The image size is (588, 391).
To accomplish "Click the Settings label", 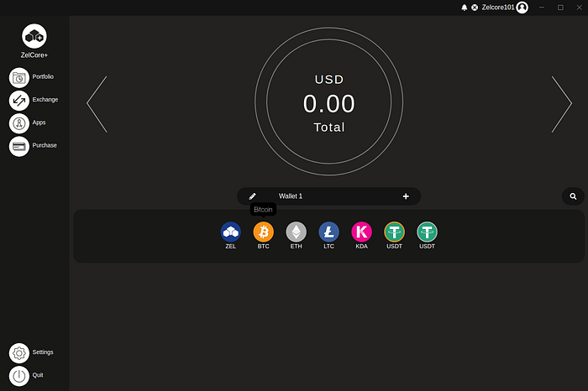I will click(x=43, y=352).
